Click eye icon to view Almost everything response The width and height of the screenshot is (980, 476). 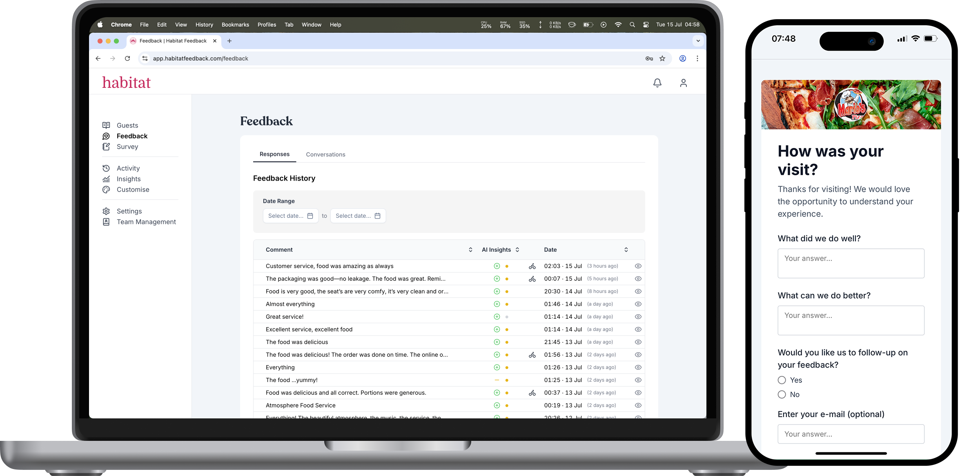638,304
